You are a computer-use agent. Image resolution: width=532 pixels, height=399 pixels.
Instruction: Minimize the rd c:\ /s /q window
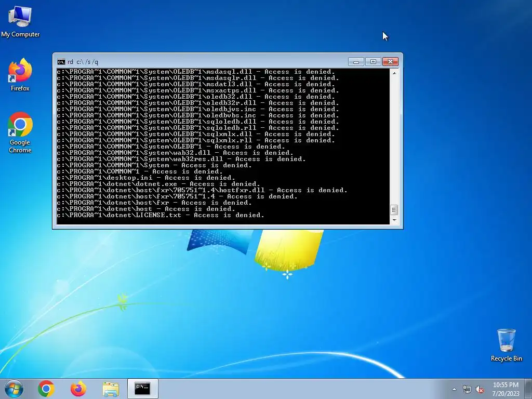point(356,62)
